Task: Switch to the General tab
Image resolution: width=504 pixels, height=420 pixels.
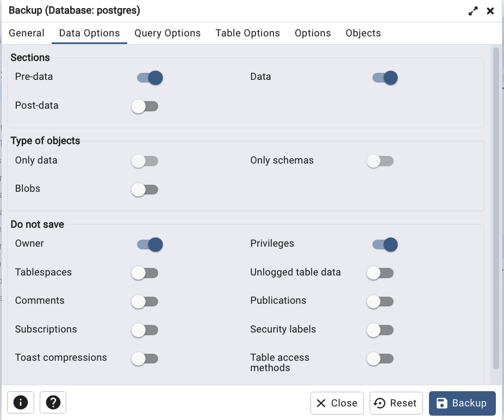Action: click(x=27, y=33)
